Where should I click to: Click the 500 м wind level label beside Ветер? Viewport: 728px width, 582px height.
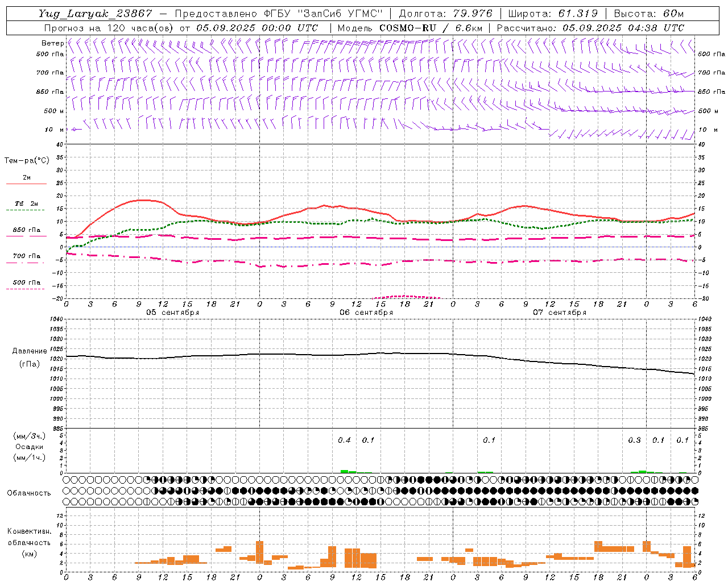point(54,111)
